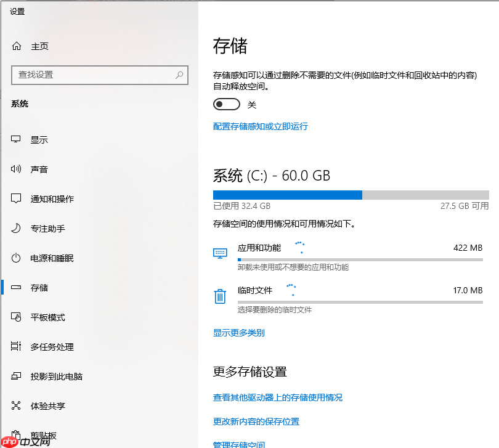499x448 pixels.
Task: Select 系统 in the sidebar
Action: [20, 104]
